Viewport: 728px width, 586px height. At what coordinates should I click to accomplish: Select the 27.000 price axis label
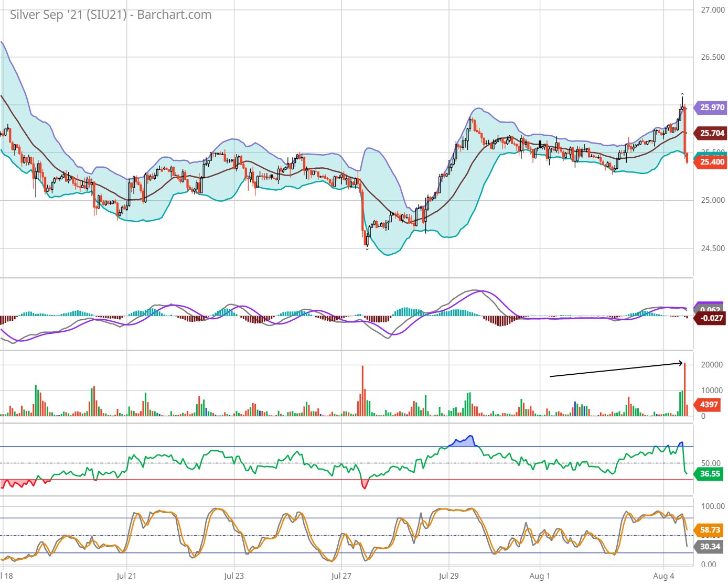tap(713, 10)
